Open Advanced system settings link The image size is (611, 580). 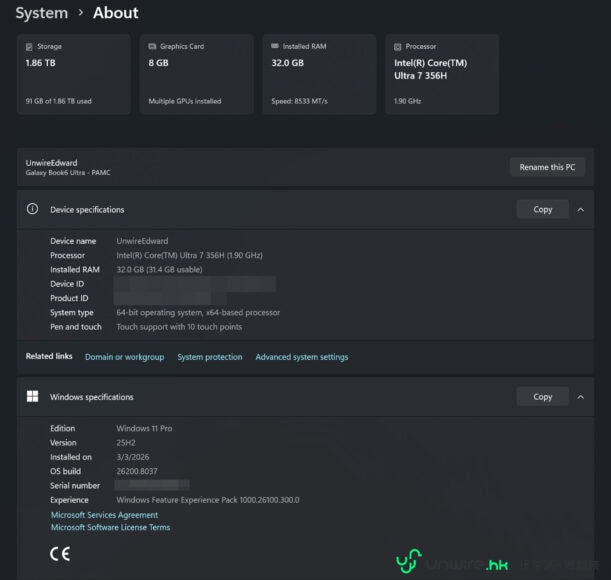pos(302,357)
